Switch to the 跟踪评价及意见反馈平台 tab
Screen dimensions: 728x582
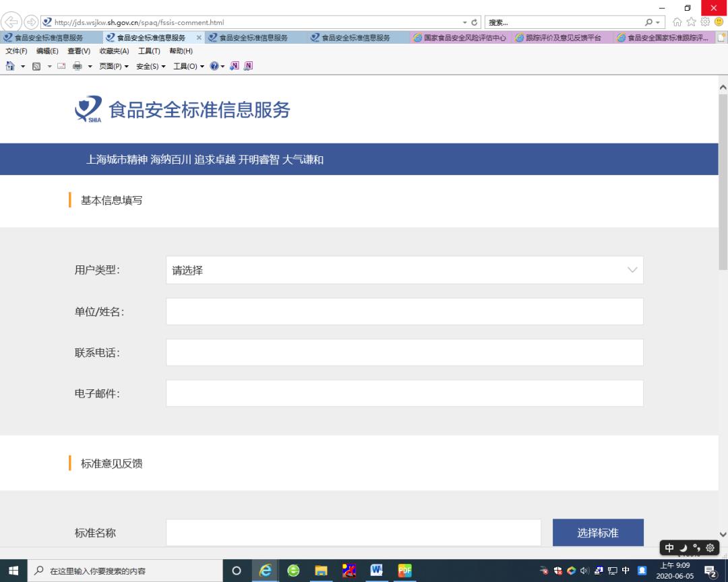[x=563, y=38]
